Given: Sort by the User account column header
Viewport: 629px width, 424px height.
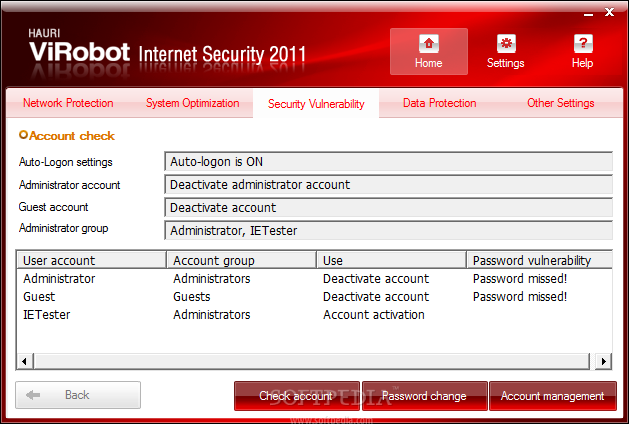Looking at the screenshot, I should (x=90, y=260).
